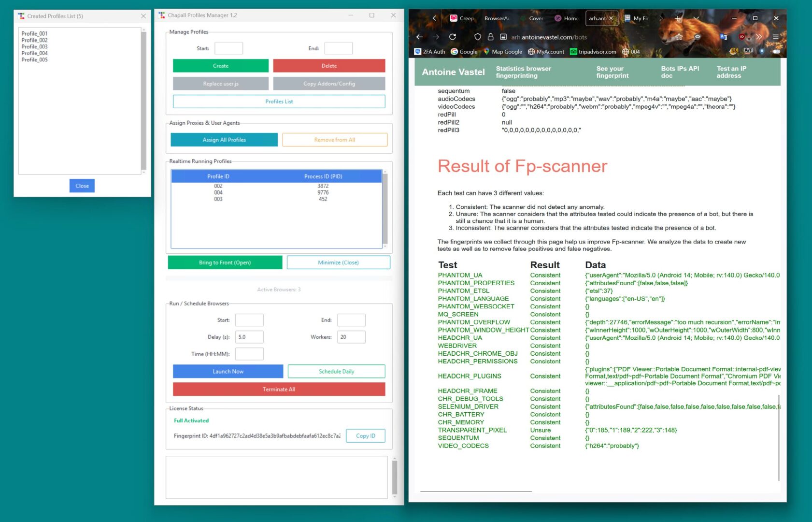Click the translate page icon
The height and width of the screenshot is (522, 812).
click(723, 37)
